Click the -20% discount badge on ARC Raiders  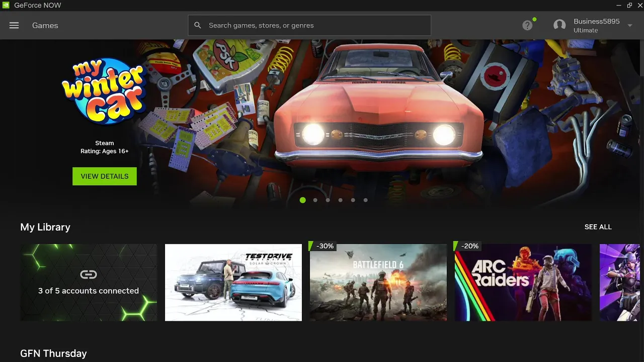(467, 246)
